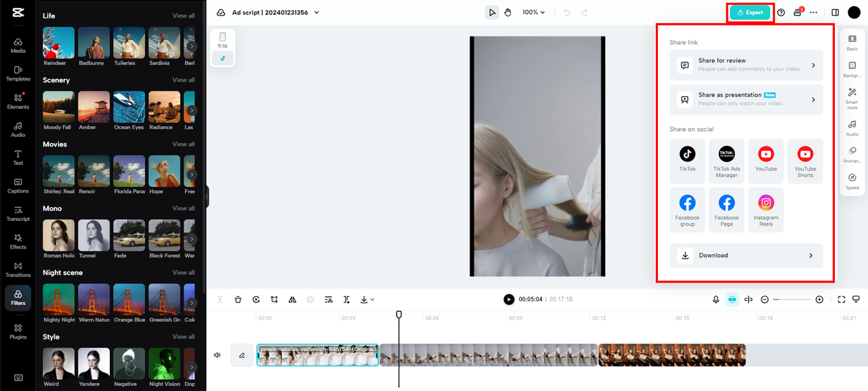Open the Captions panel
Screen dimensions: 868x391
(x=18, y=186)
